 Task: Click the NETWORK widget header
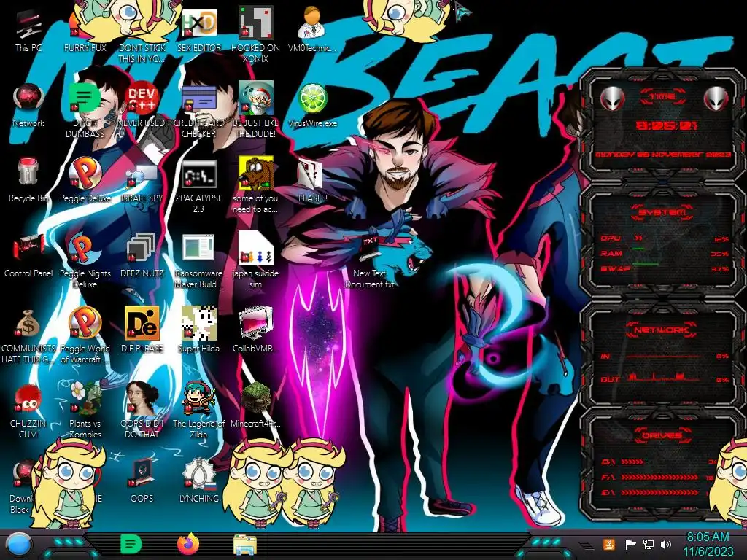pyautogui.click(x=662, y=330)
